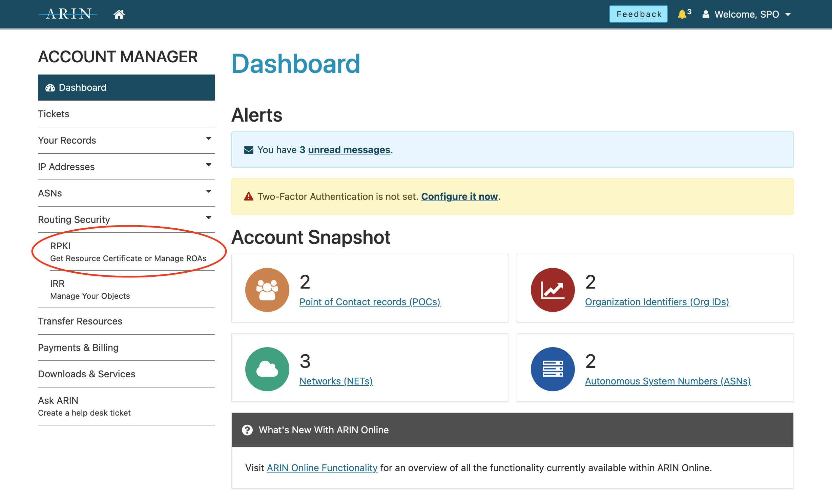832x504 pixels.
Task: Click the Dashboard gauge icon in sidebar
Action: (x=50, y=88)
